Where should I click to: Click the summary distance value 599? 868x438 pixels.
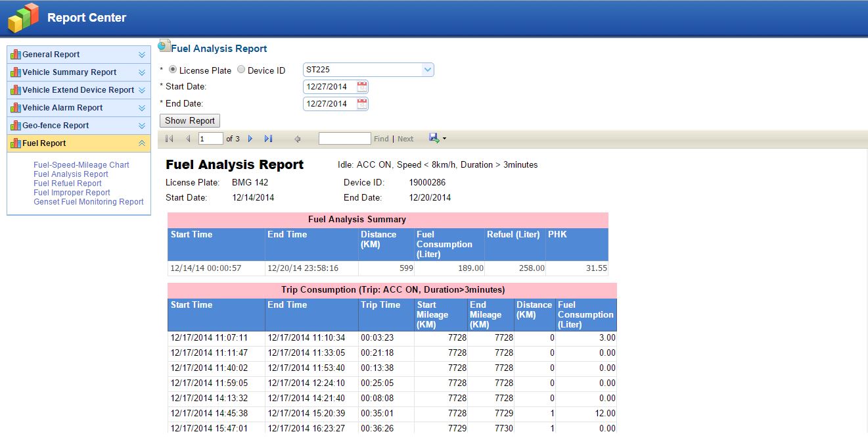[x=405, y=268]
